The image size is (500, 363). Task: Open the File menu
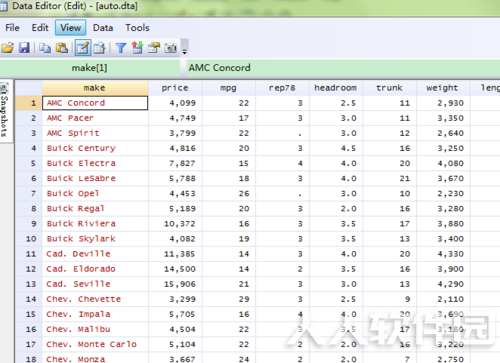[x=12, y=27]
